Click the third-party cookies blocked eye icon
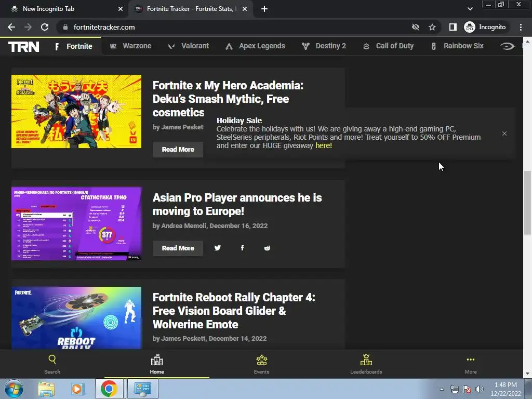 click(415, 27)
